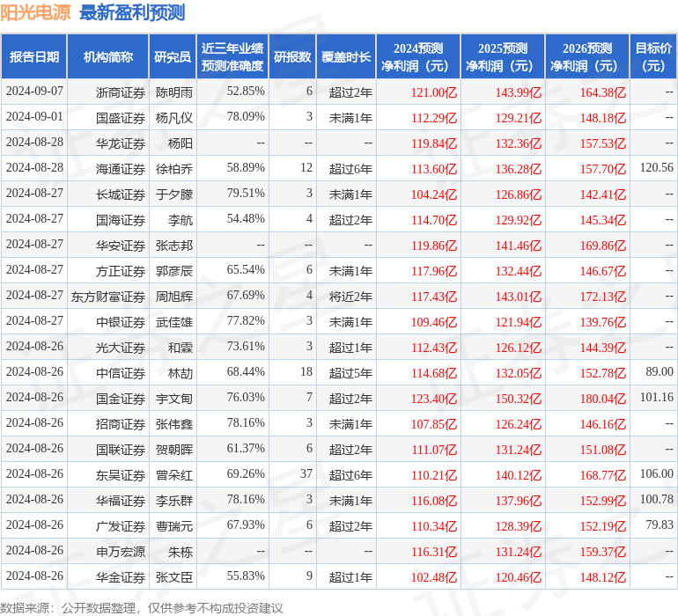Select the 报告日期 column header
Image resolution: width=678 pixels, height=616 pixels.
34,56
